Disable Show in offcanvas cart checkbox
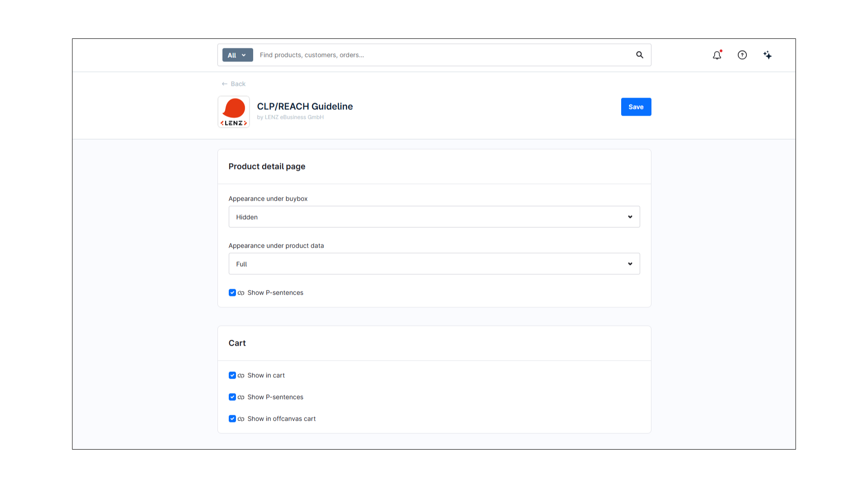This screenshot has height=488, width=868. 232,419
